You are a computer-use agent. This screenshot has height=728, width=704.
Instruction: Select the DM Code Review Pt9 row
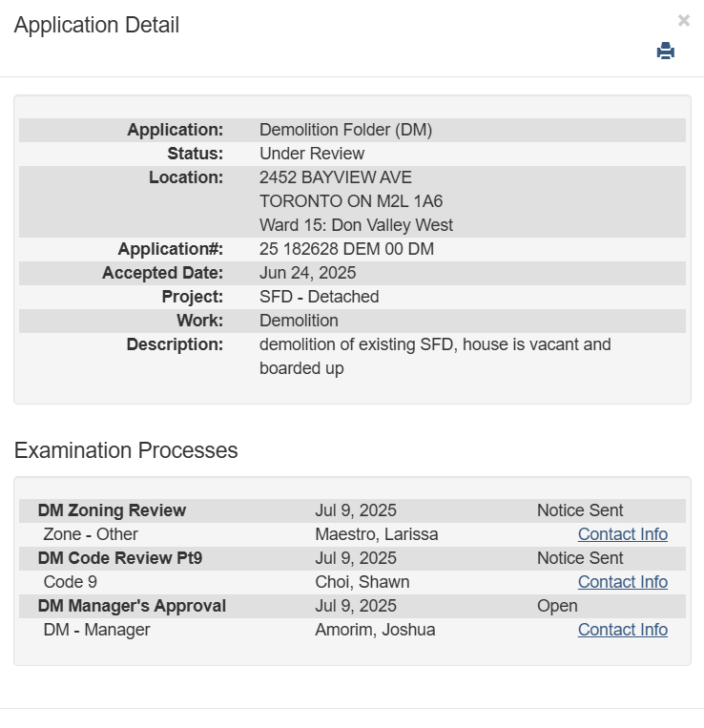tap(119, 558)
